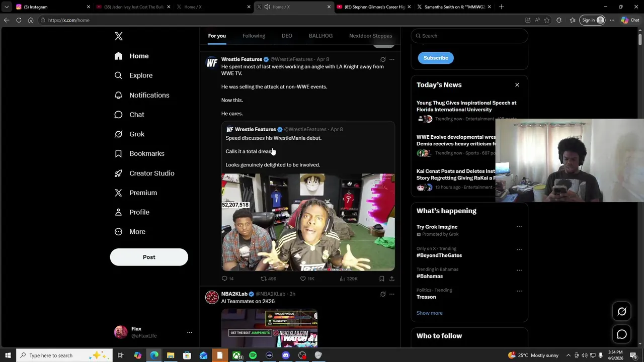Open more options for Try Grok Imagine
The width and height of the screenshot is (644, 362).
(x=519, y=227)
